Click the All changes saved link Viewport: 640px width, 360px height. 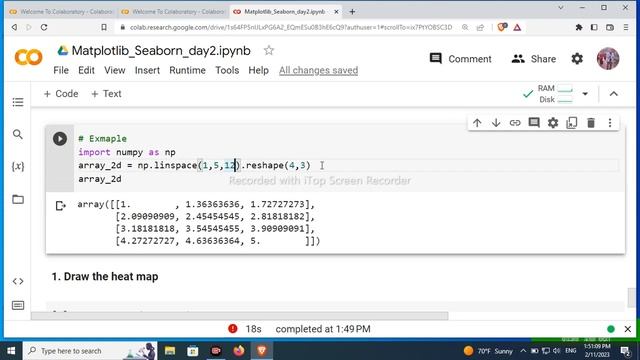pyautogui.click(x=318, y=70)
